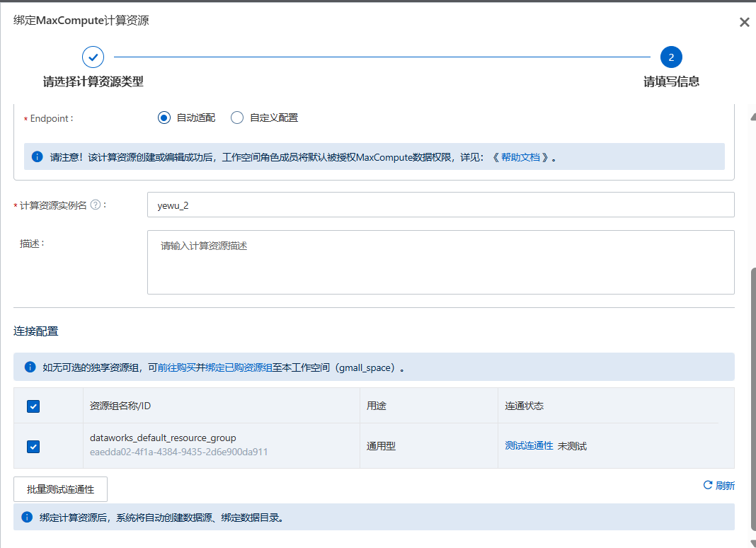The height and width of the screenshot is (548, 756).
Task: Click the 连接配置 section heading
Action: pos(35,331)
